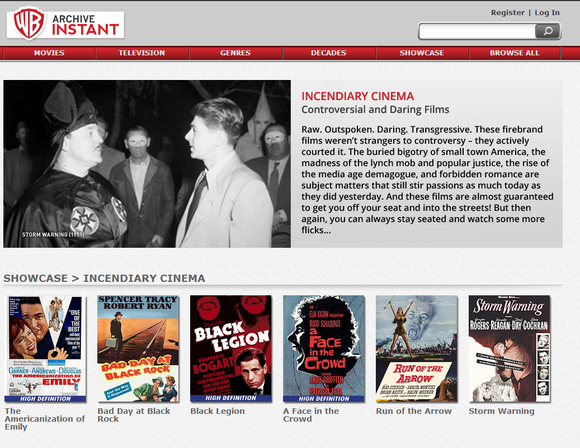Click the magnifying glass search icon

tap(548, 31)
